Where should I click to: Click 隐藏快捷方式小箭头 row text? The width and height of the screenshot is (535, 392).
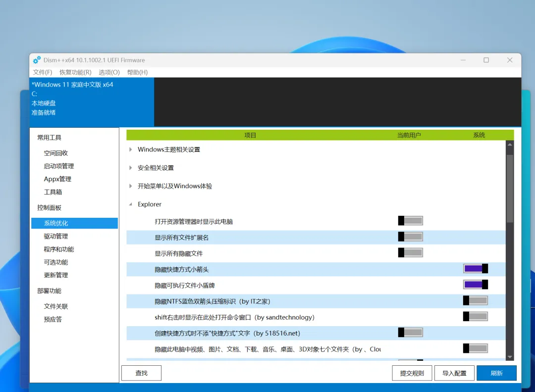(181, 270)
